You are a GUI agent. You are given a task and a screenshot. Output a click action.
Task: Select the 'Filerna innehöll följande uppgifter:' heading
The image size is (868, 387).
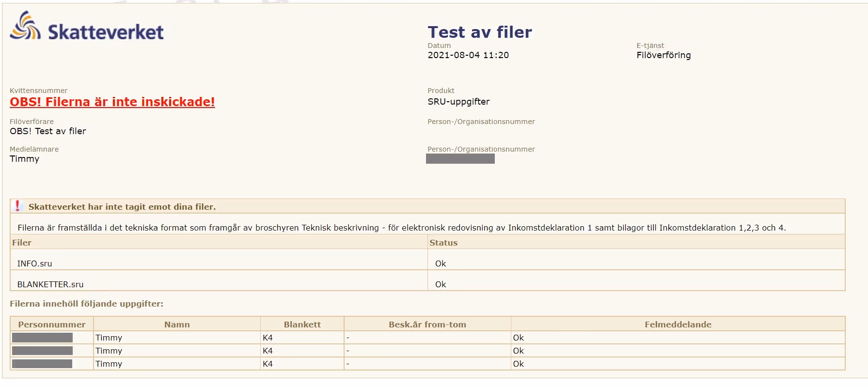[87, 304]
